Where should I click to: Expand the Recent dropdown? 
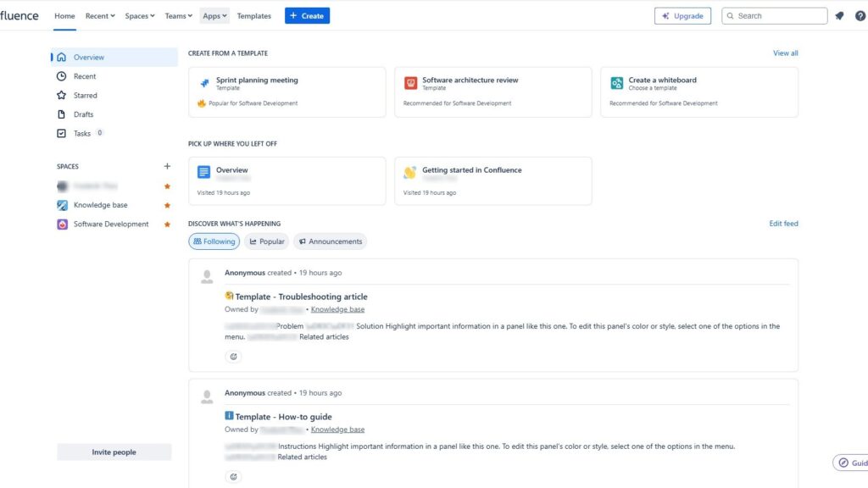click(99, 14)
